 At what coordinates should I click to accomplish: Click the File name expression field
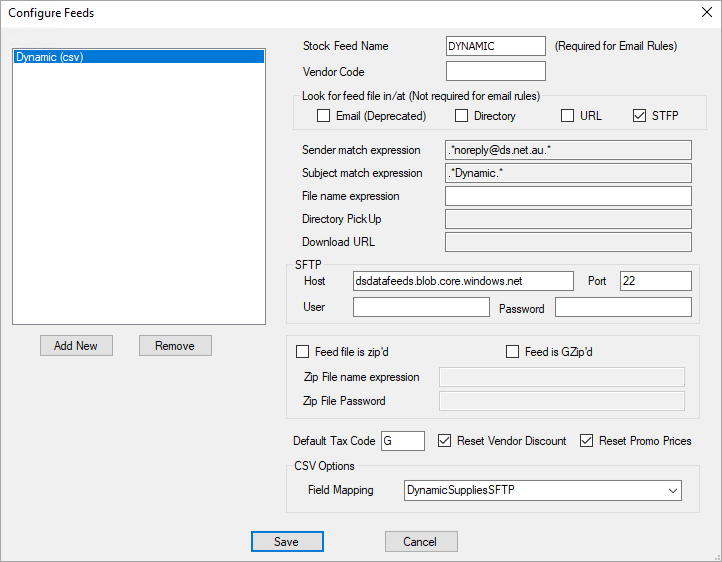(568, 196)
